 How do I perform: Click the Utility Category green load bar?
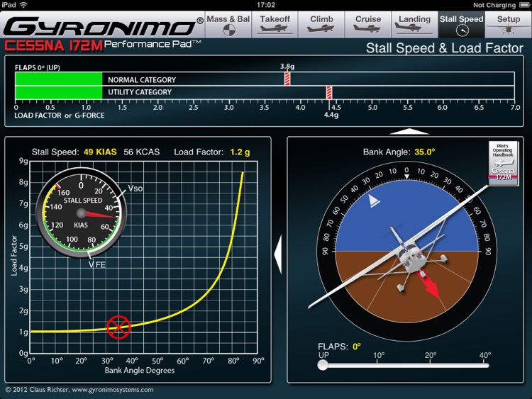(59, 92)
